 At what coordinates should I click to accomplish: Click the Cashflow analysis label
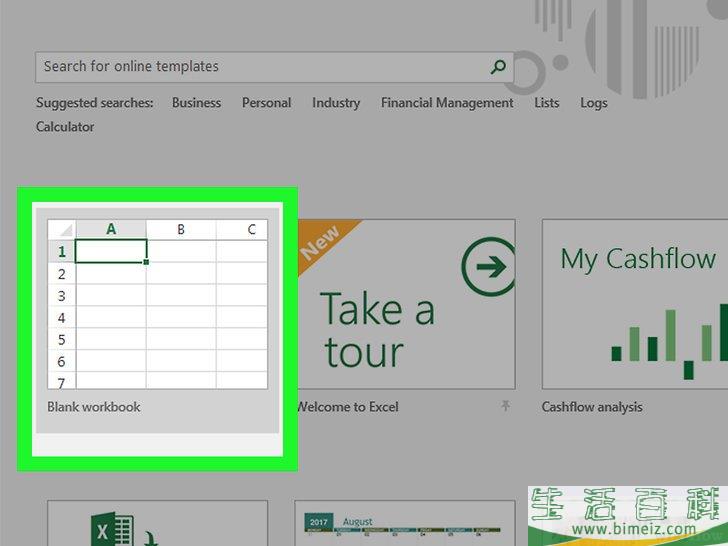[592, 407]
